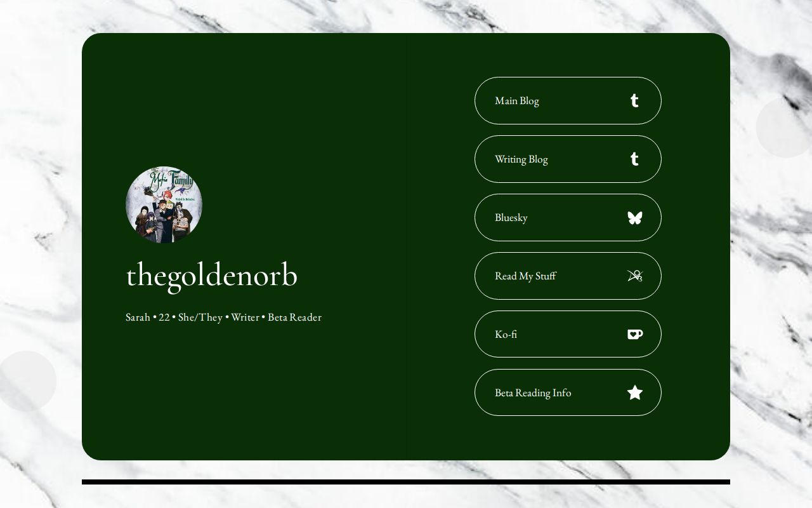The width and height of the screenshot is (812, 508).
Task: Click the star icon beside Beta Reading Info
Action: pyautogui.click(x=635, y=392)
